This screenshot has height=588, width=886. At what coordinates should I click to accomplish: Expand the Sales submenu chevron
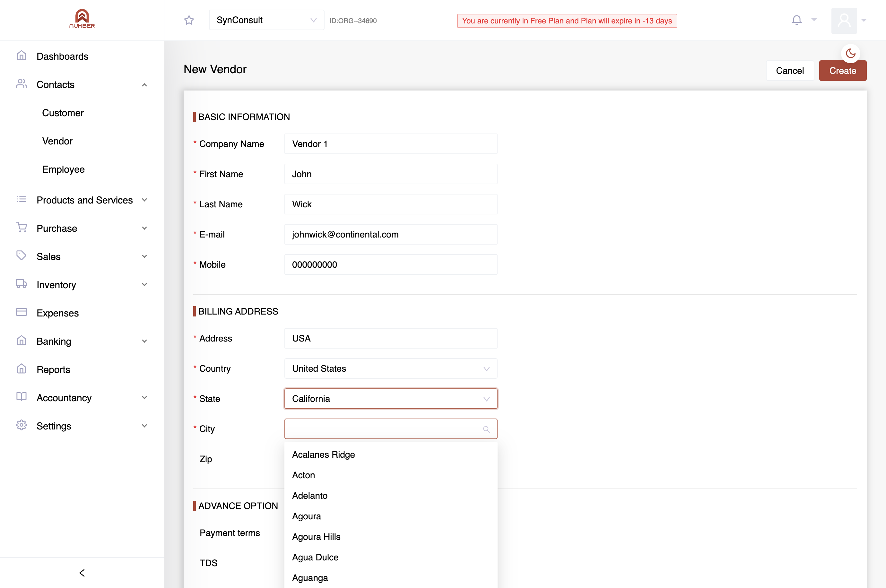pos(144,256)
